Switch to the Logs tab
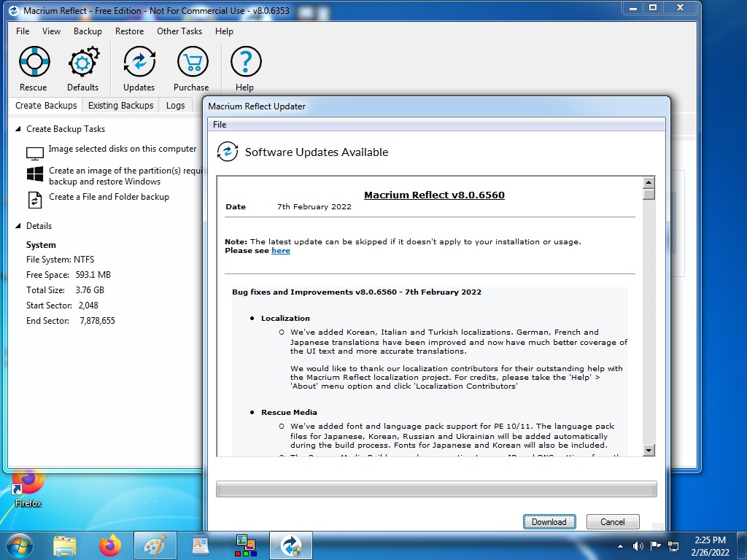 (x=175, y=105)
